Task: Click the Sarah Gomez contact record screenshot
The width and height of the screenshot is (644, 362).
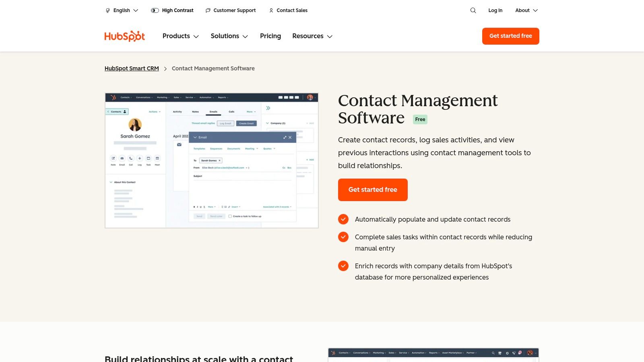Action: [212, 160]
